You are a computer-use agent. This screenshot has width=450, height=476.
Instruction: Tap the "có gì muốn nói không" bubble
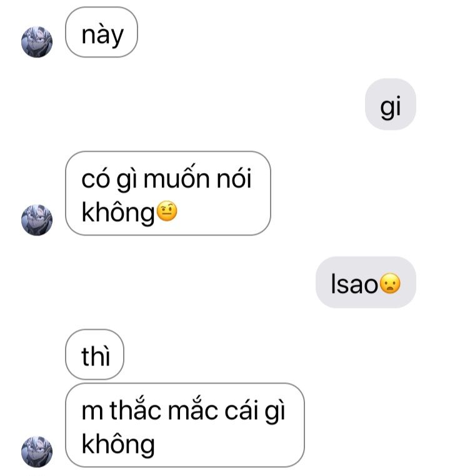tap(168, 194)
